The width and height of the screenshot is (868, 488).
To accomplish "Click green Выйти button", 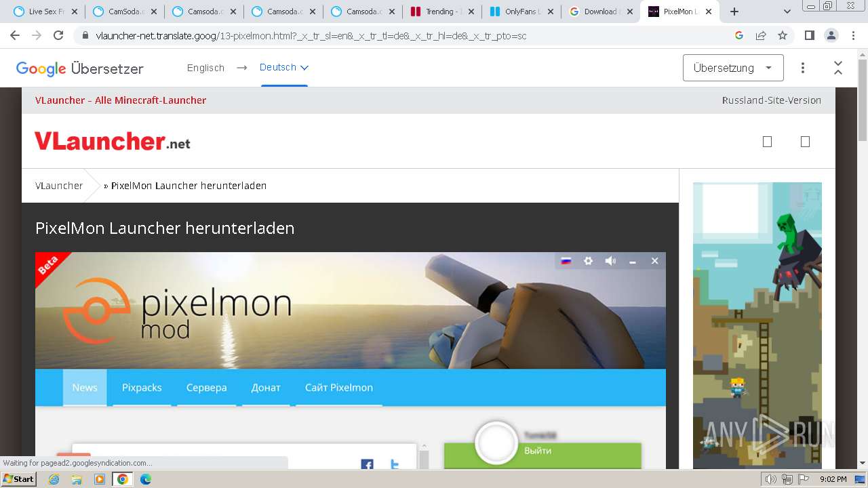I will [542, 455].
